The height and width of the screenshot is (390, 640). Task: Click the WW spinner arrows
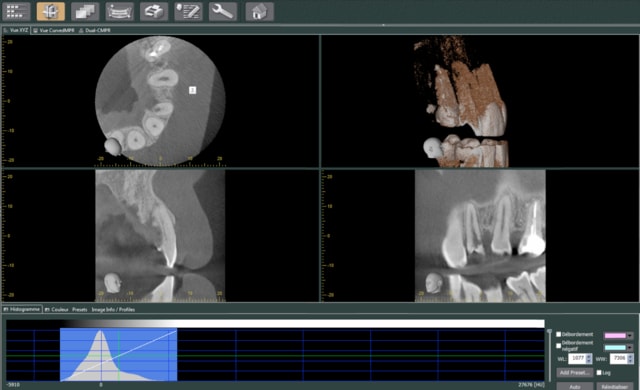click(x=630, y=359)
